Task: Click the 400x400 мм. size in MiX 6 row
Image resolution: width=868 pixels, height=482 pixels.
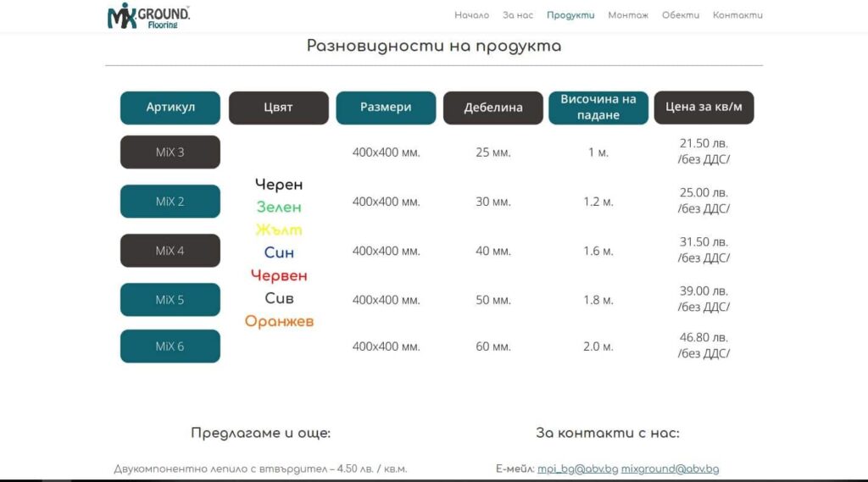Action: (386, 346)
